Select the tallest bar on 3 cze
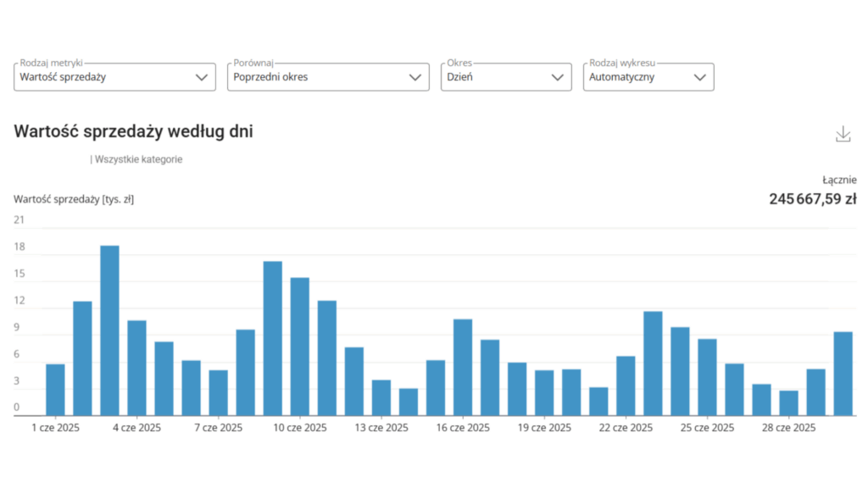This screenshot has width=868, height=488. point(109,330)
